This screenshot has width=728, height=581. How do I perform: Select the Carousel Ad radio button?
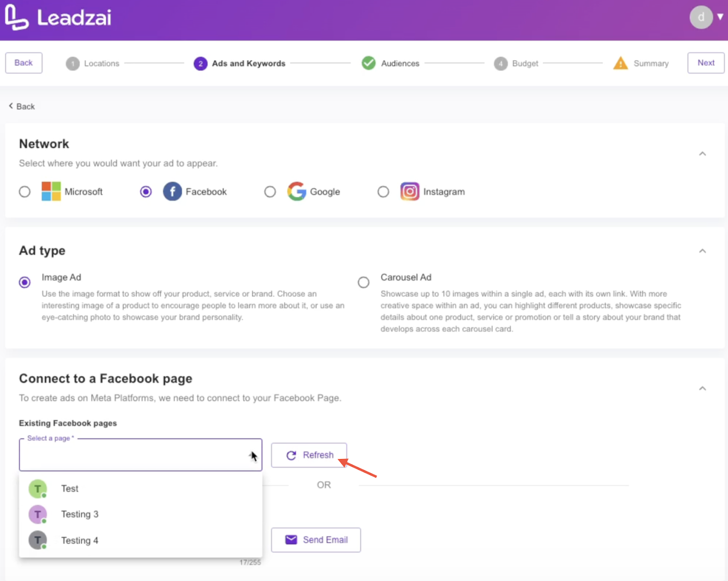click(x=364, y=282)
